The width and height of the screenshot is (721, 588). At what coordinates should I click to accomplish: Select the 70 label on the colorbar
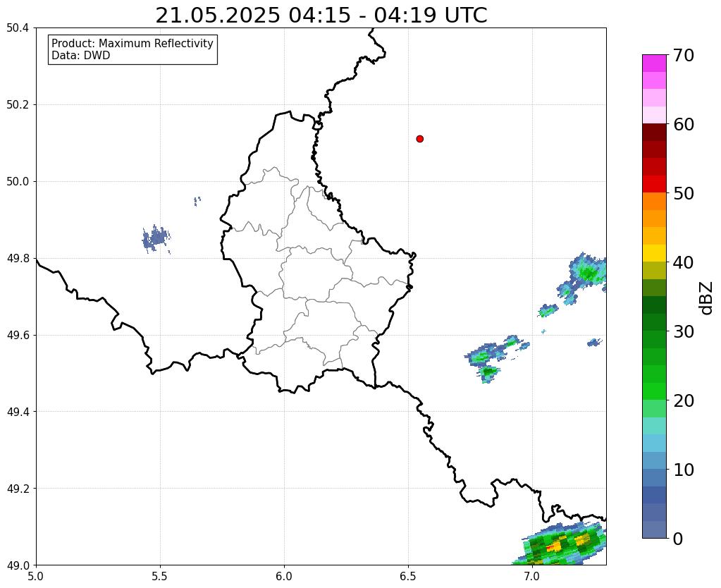pos(683,55)
